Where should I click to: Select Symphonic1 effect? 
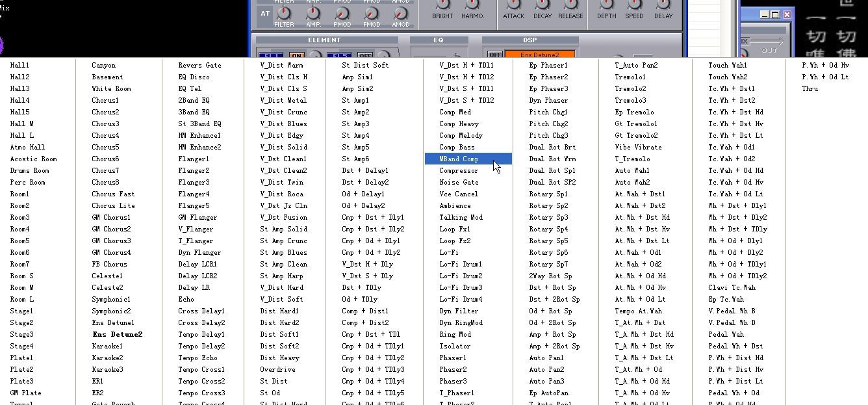point(111,299)
